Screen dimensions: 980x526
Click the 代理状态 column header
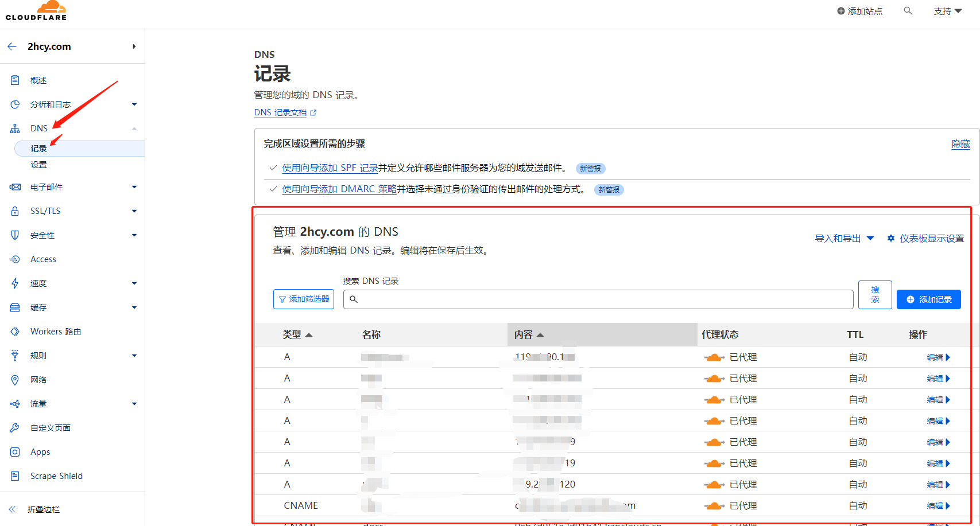720,335
